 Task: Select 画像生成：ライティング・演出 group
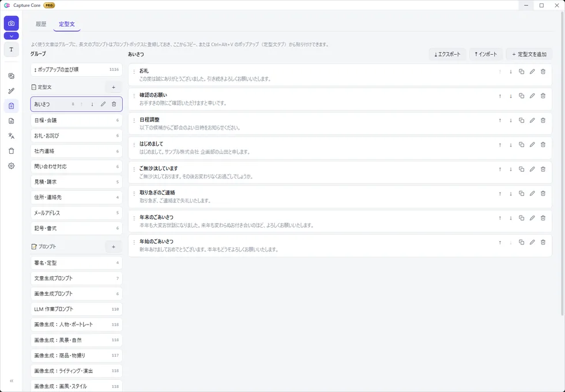pyautogui.click(x=76, y=371)
